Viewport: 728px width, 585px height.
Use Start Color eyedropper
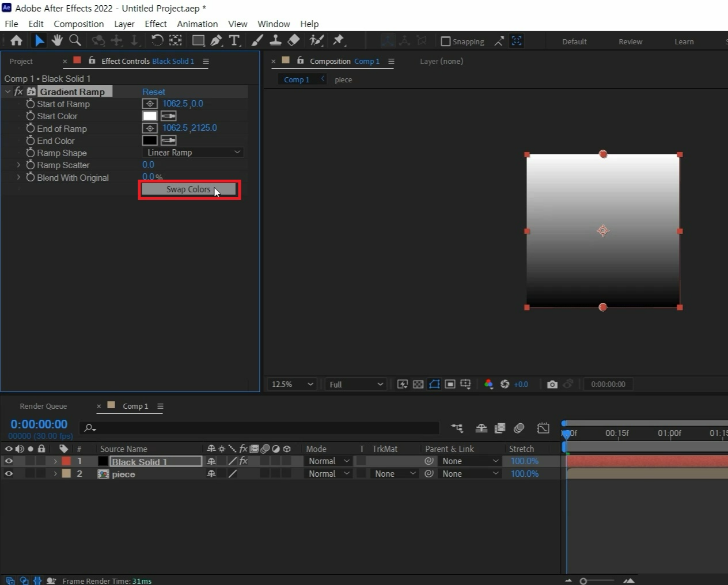[168, 116]
